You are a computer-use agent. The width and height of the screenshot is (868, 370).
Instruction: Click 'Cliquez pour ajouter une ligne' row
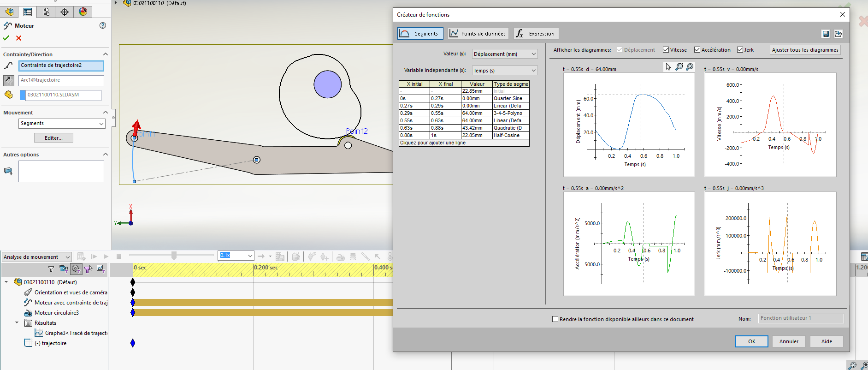(x=464, y=143)
